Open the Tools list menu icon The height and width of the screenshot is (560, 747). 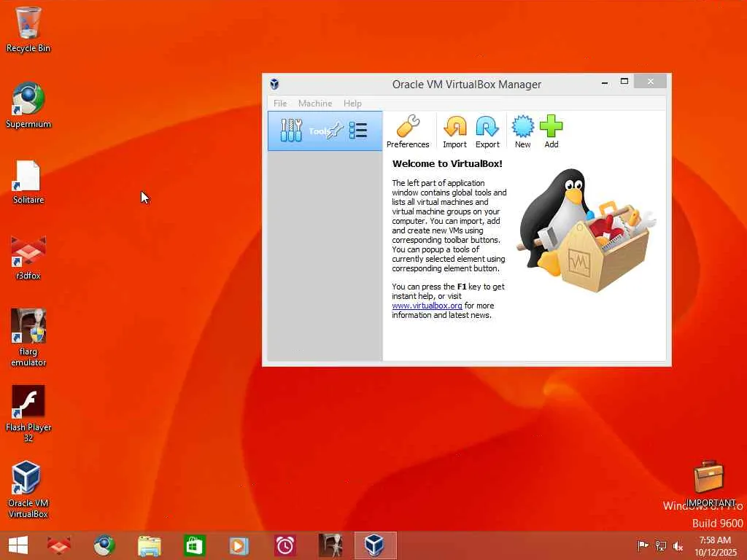pyautogui.click(x=357, y=130)
